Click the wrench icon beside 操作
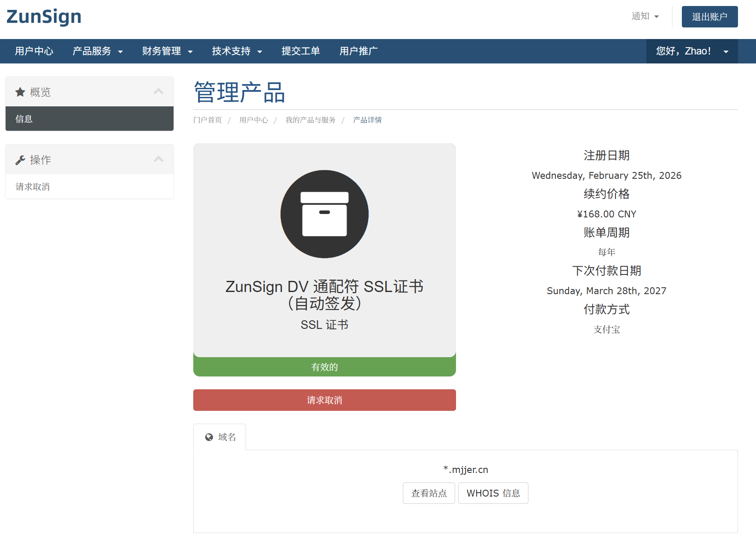This screenshot has height=548, width=756. 20,160
